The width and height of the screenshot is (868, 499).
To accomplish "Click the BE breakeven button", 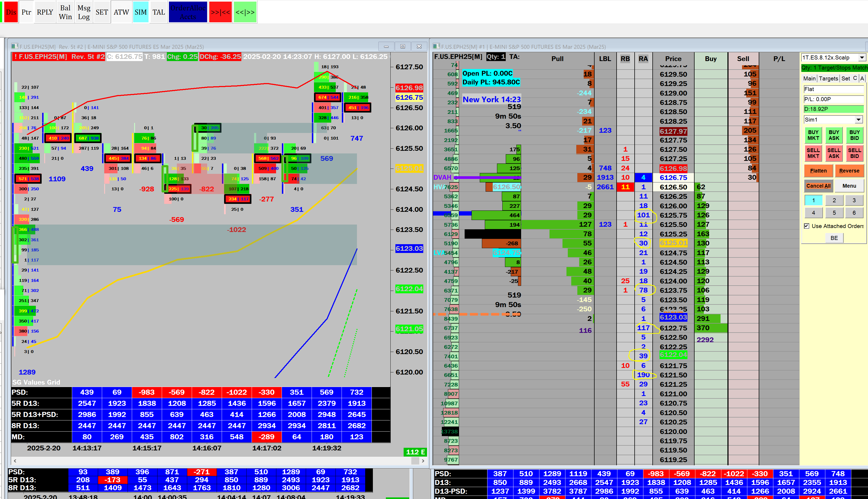I will (834, 238).
